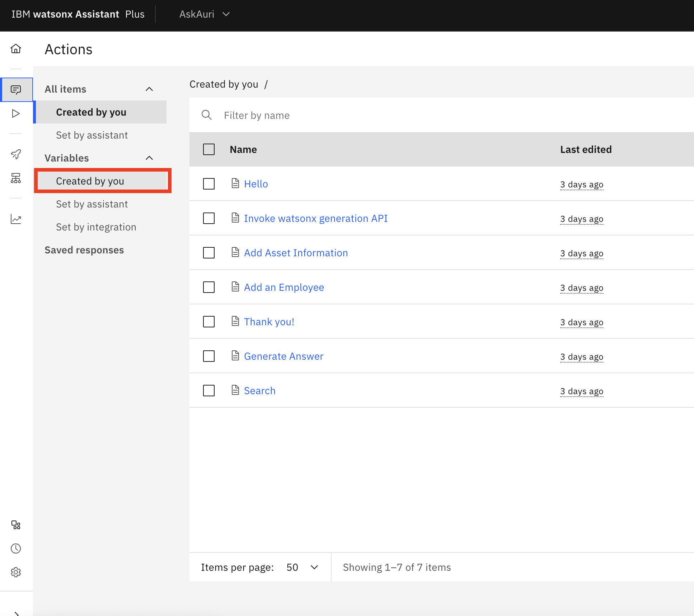Open the Integrations icon near the sidebar bottom
This screenshot has height=616, width=694.
coord(16,525)
